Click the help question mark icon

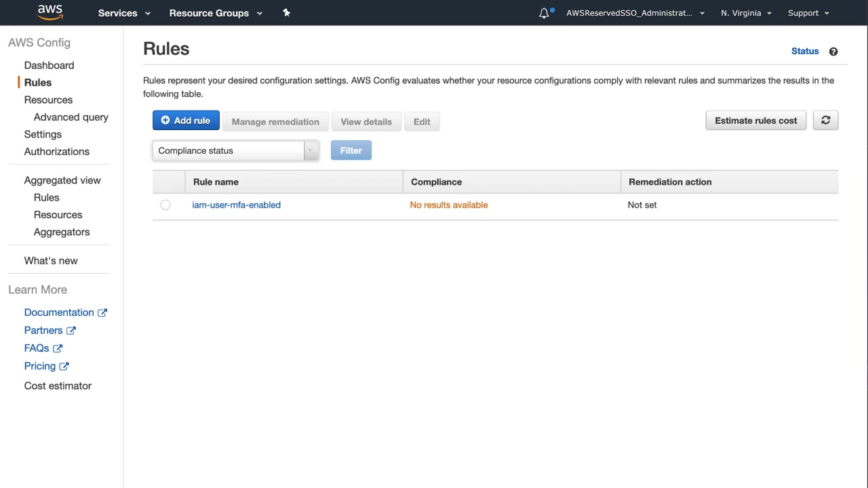point(833,52)
